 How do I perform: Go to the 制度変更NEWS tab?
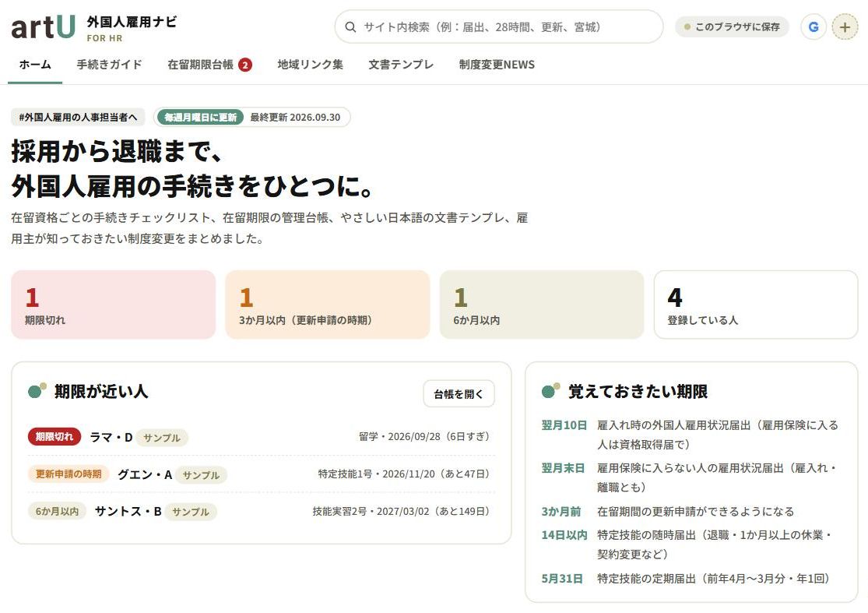coord(497,65)
